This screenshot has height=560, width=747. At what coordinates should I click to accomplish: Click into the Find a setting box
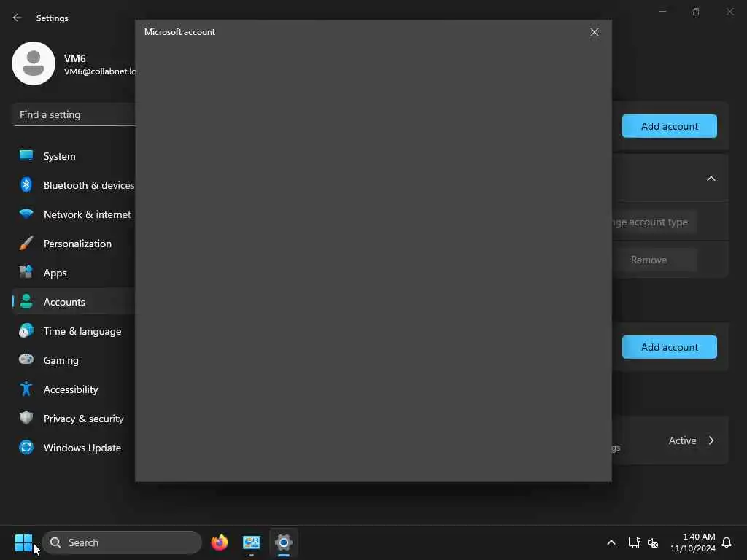click(74, 114)
